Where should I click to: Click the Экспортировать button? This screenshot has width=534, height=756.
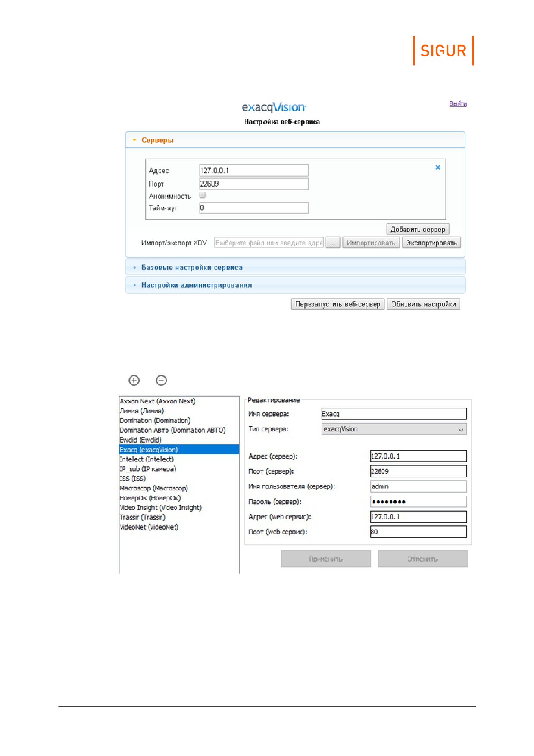point(431,243)
